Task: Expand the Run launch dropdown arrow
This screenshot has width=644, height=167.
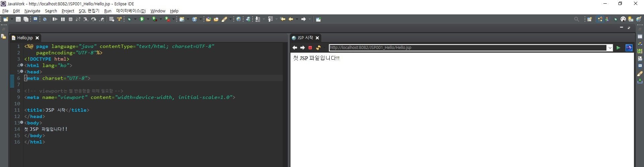Action: (x=148, y=19)
